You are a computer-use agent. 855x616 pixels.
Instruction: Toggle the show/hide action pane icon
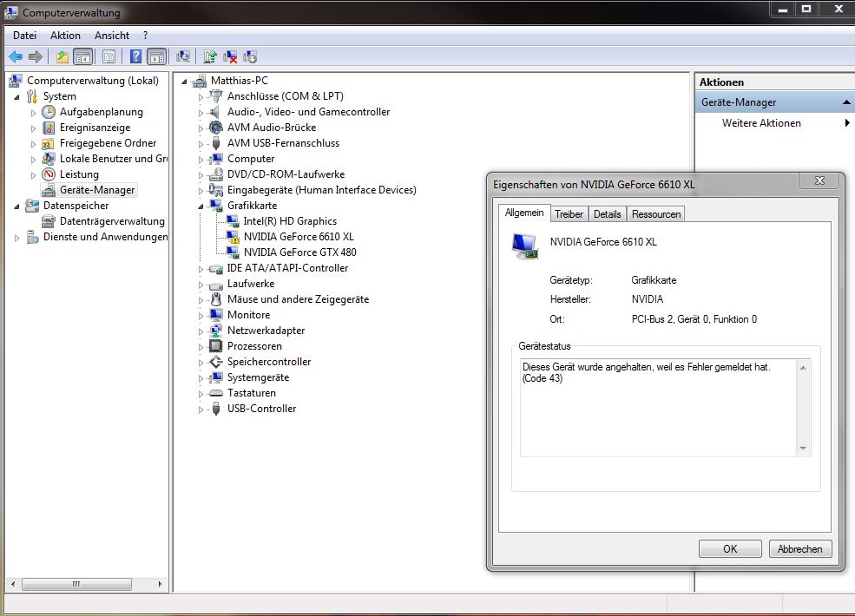[156, 56]
